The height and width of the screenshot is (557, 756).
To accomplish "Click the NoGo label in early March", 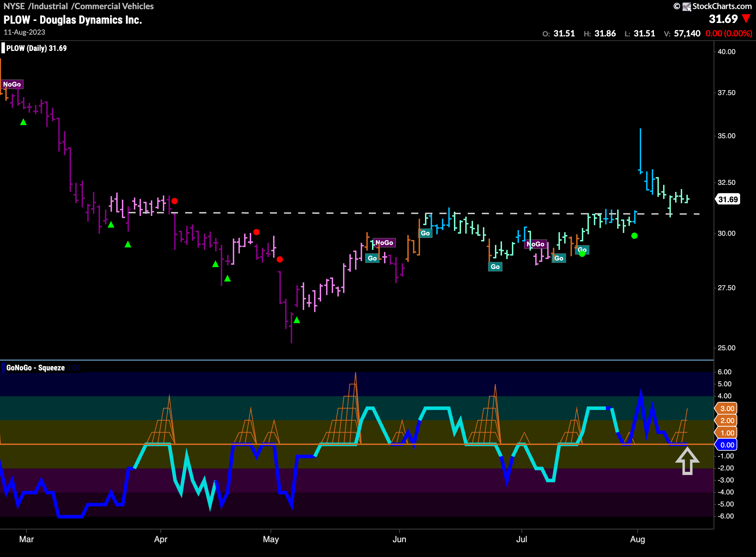I will [12, 84].
